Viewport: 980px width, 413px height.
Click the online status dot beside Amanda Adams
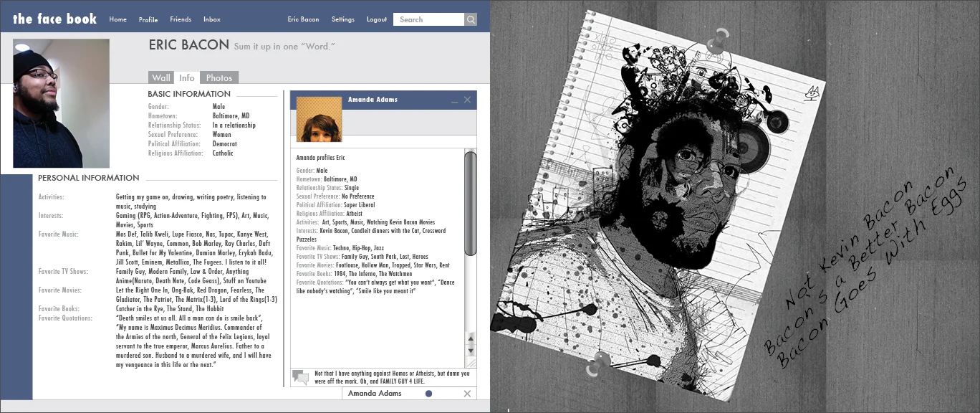428,394
